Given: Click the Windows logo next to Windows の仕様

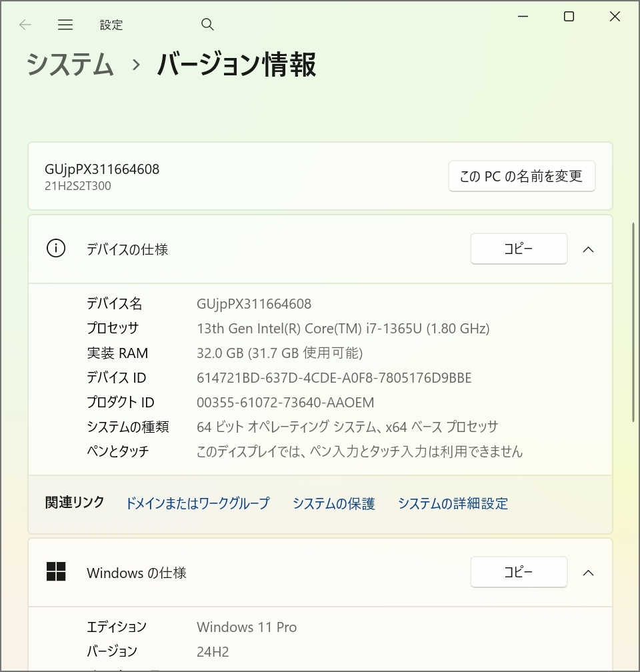Looking at the screenshot, I should point(56,572).
